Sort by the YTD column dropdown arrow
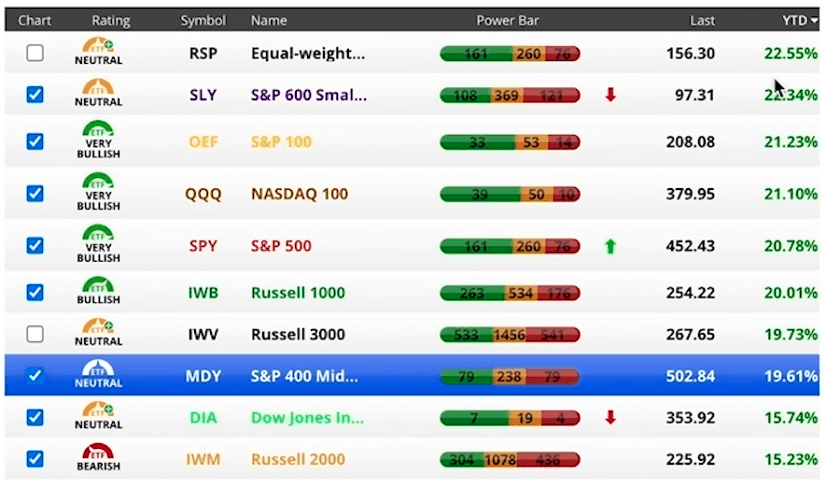The width and height of the screenshot is (825, 485). click(x=814, y=21)
